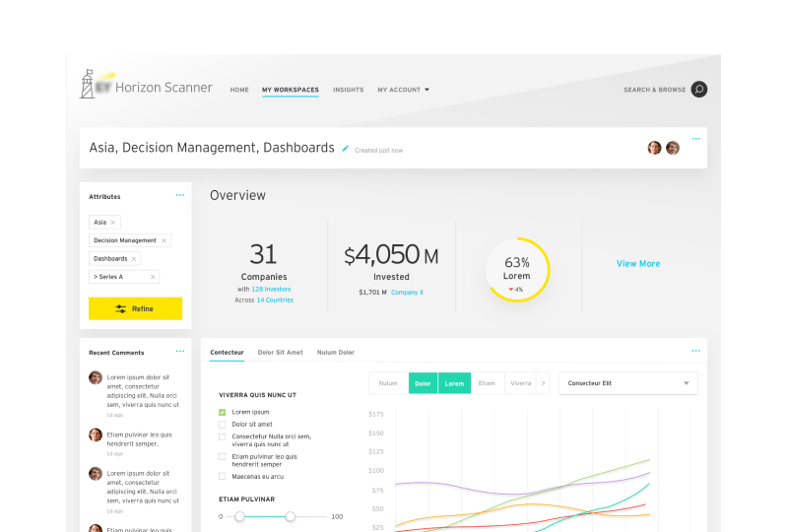This screenshot has width=788, height=532.
Task: Click the yellow Refine button
Action: point(135,308)
